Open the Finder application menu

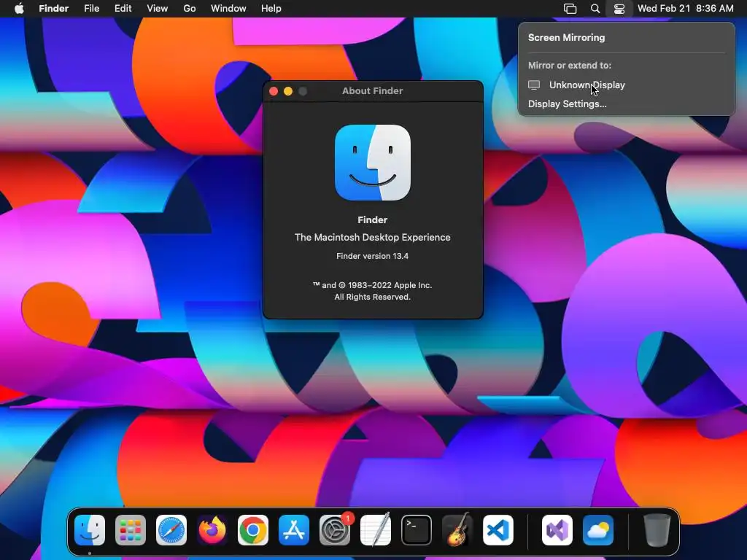[54, 9]
